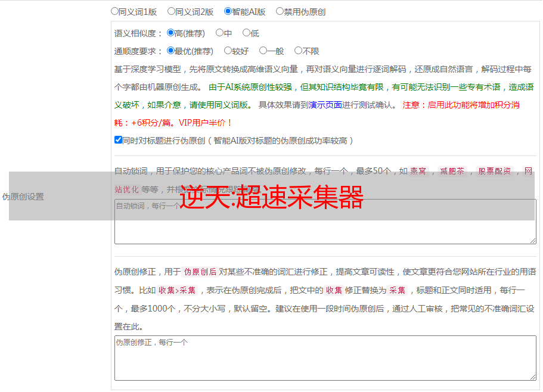Select the 同义词1版 radio option
Image resolution: width=543 pixels, height=392 pixels.
(114, 11)
